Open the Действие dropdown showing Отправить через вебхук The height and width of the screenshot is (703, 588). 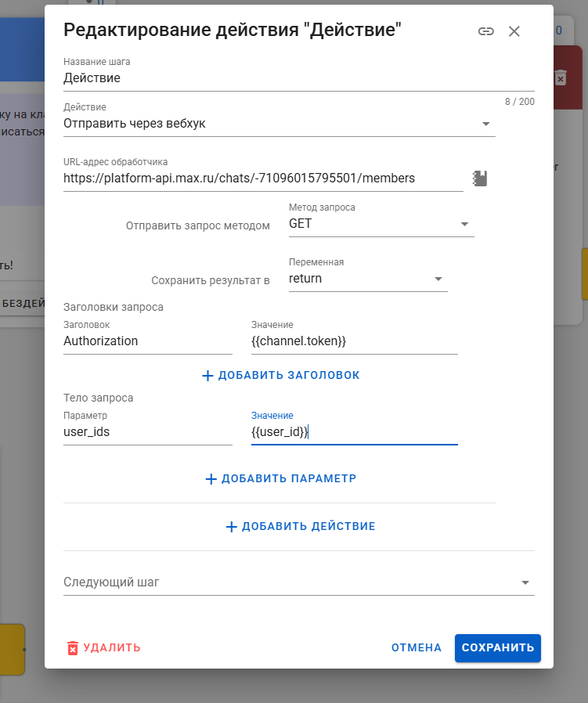279,124
